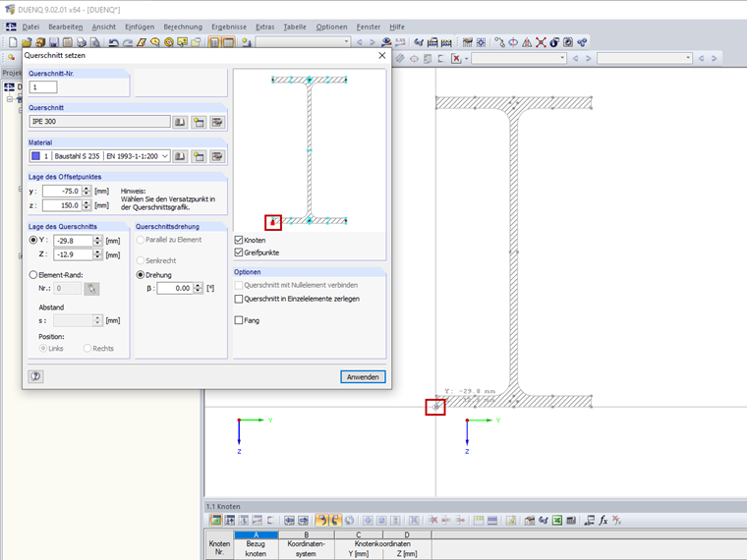Select the Y position radio button

click(x=33, y=240)
